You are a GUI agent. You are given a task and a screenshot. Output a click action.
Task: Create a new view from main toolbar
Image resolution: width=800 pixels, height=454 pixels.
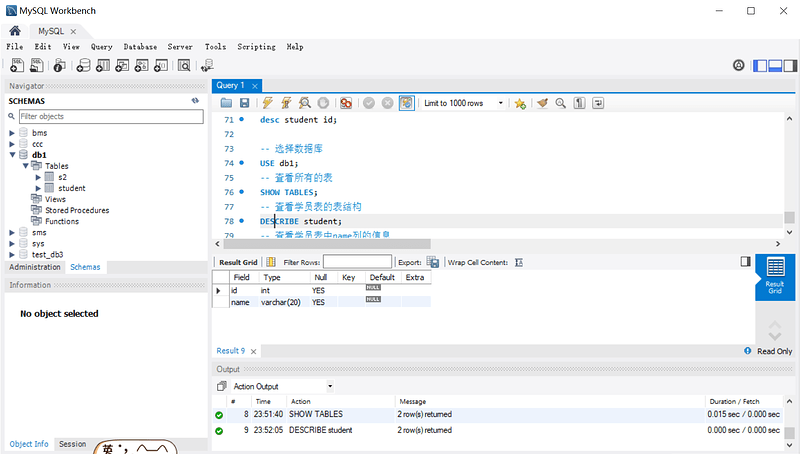tap(122, 65)
